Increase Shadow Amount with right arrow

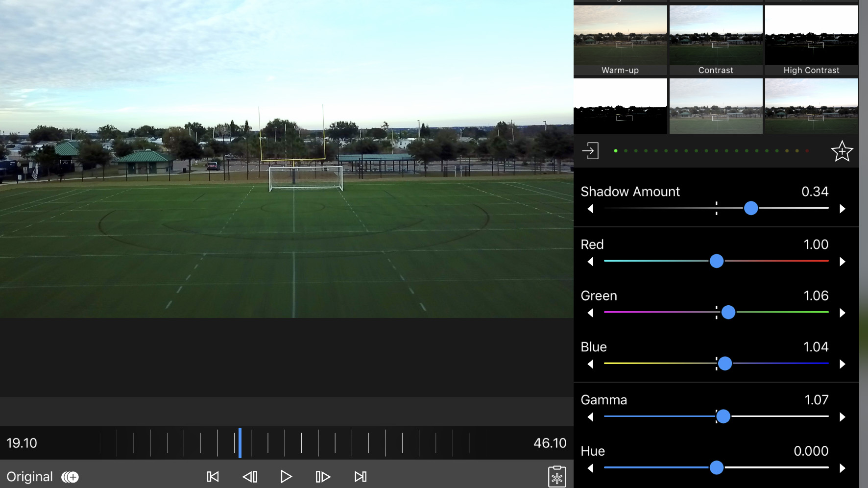tap(843, 209)
